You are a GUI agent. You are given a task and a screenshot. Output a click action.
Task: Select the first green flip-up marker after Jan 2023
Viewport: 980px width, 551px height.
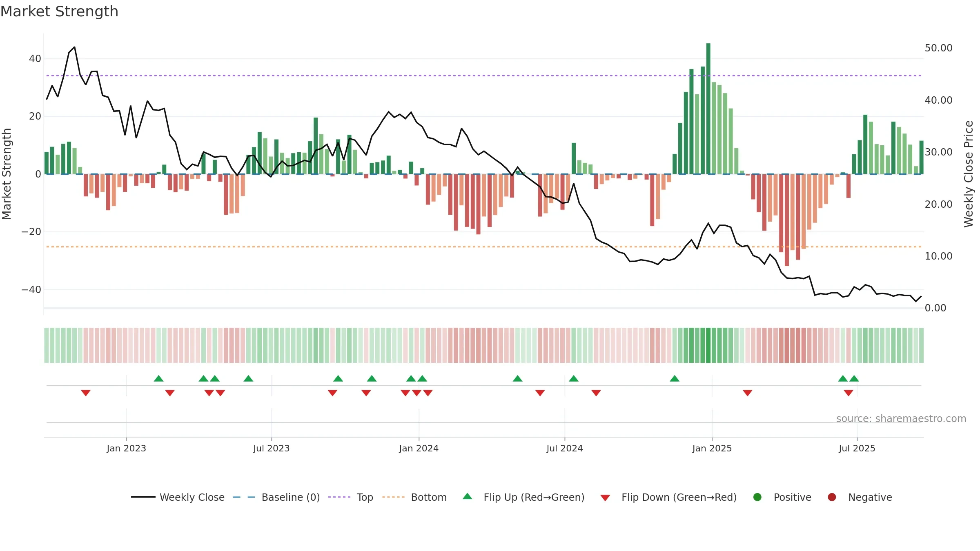[x=159, y=378]
